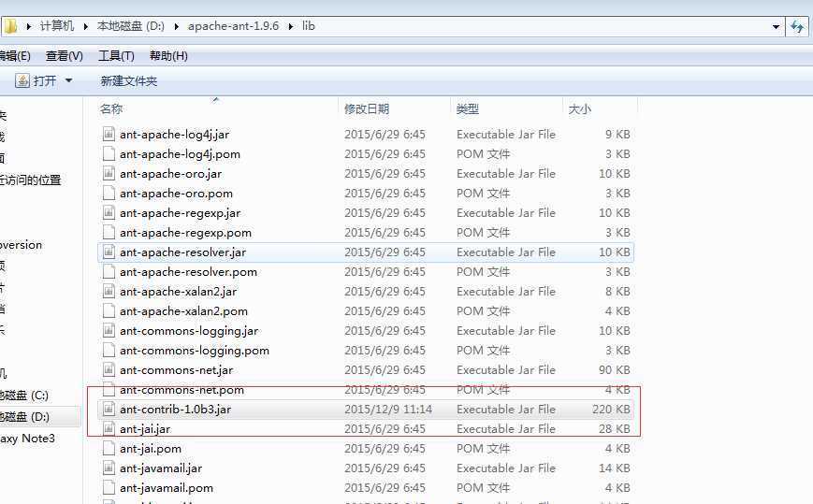Click the 90 KB size value
The height and width of the screenshot is (504, 813).
tap(615, 370)
